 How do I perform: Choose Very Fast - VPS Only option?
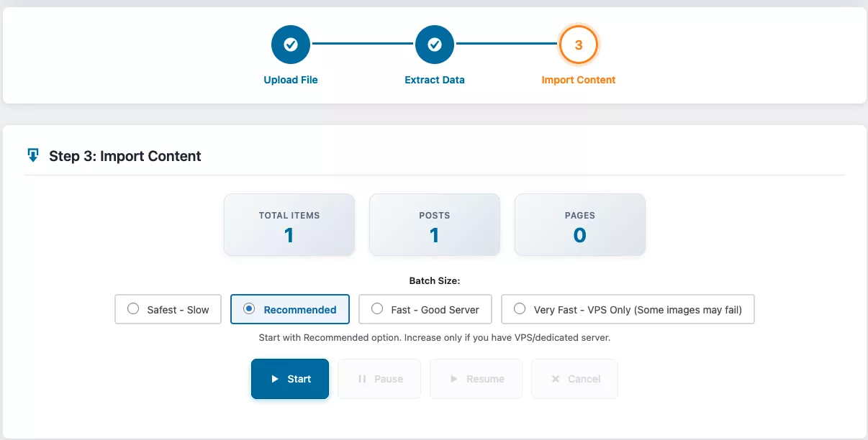click(628, 309)
